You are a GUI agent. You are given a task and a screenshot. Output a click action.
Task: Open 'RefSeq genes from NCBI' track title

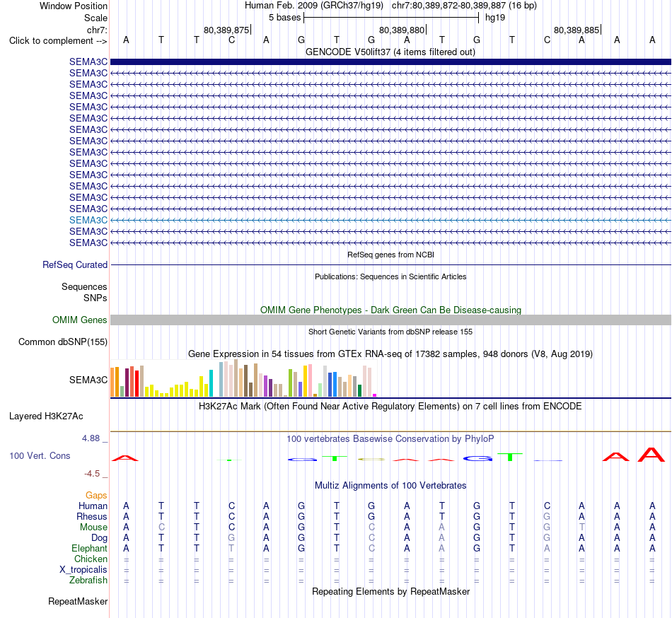pyautogui.click(x=390, y=255)
